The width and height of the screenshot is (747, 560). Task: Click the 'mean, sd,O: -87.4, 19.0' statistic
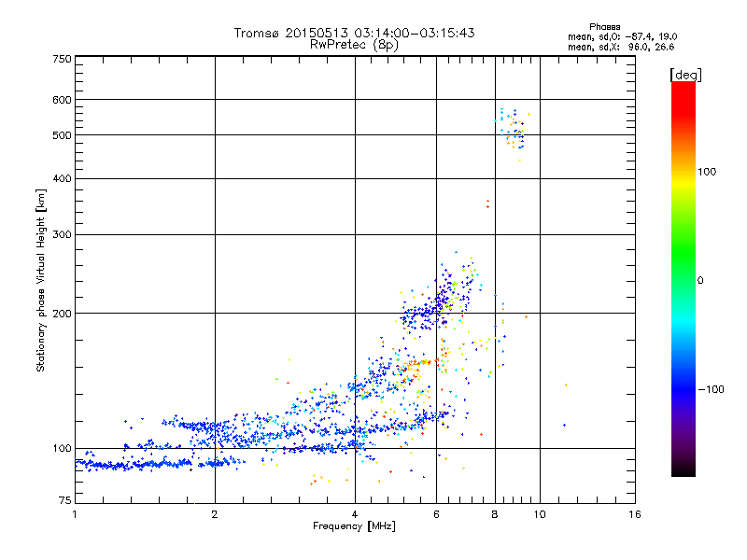(622, 36)
